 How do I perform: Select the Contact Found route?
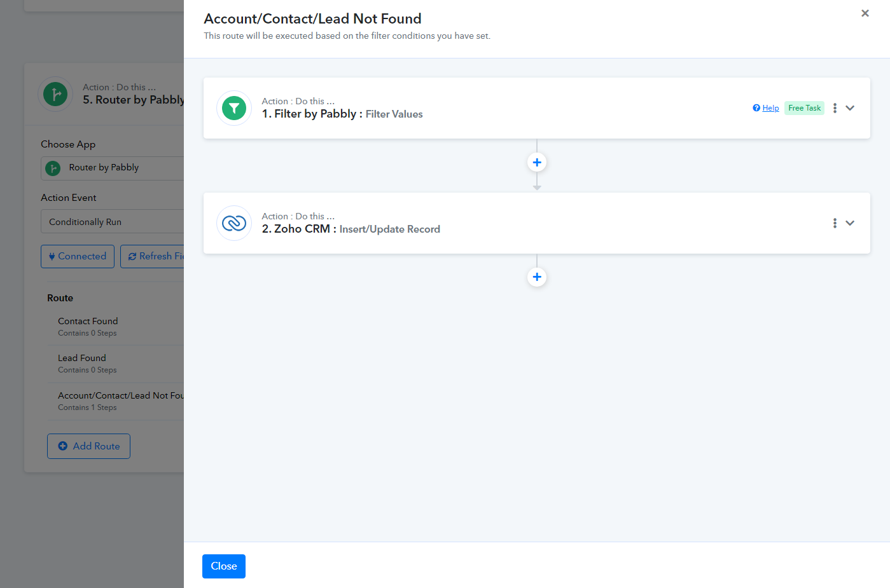(116, 327)
